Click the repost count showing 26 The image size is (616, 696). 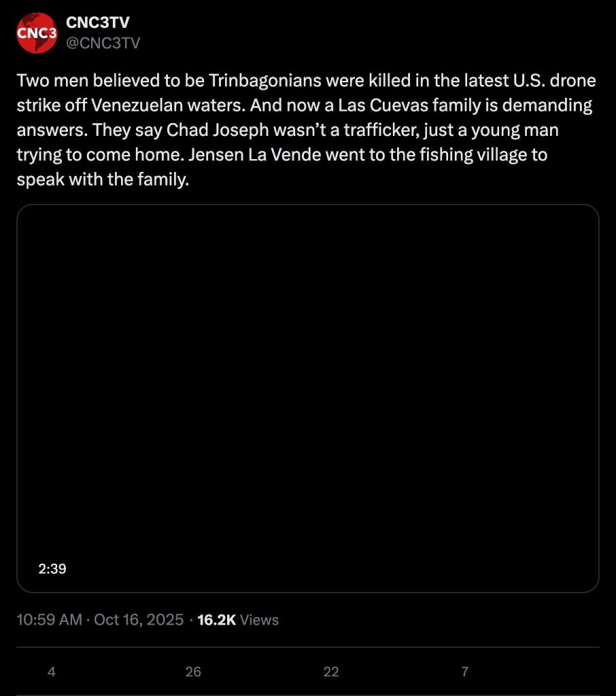[193, 672]
